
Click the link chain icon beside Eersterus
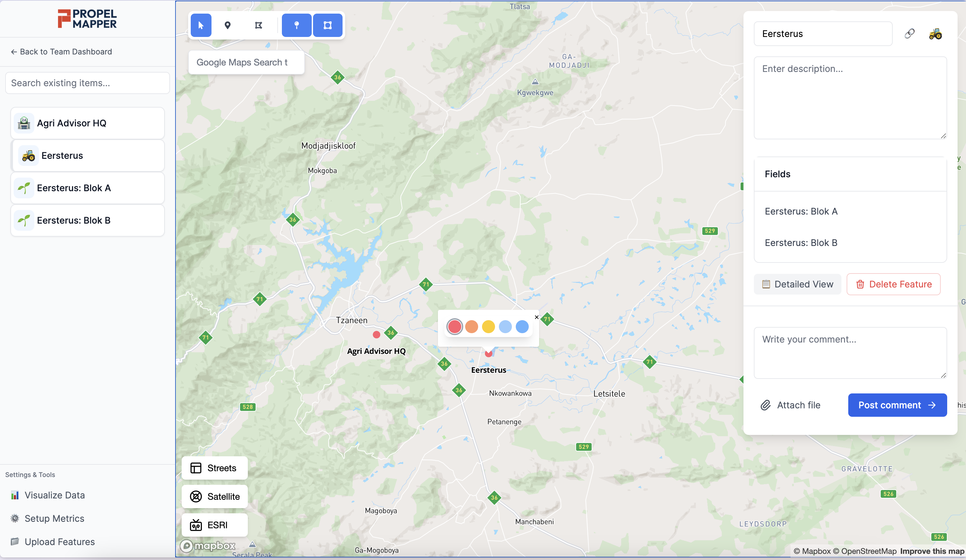(909, 34)
